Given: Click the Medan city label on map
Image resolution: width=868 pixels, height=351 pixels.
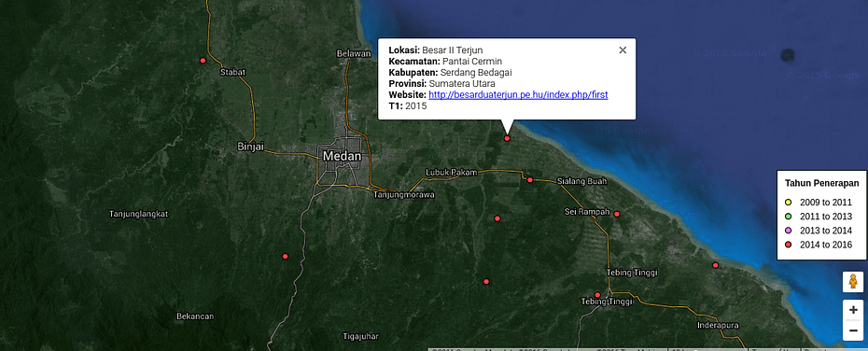Looking at the screenshot, I should click(343, 156).
